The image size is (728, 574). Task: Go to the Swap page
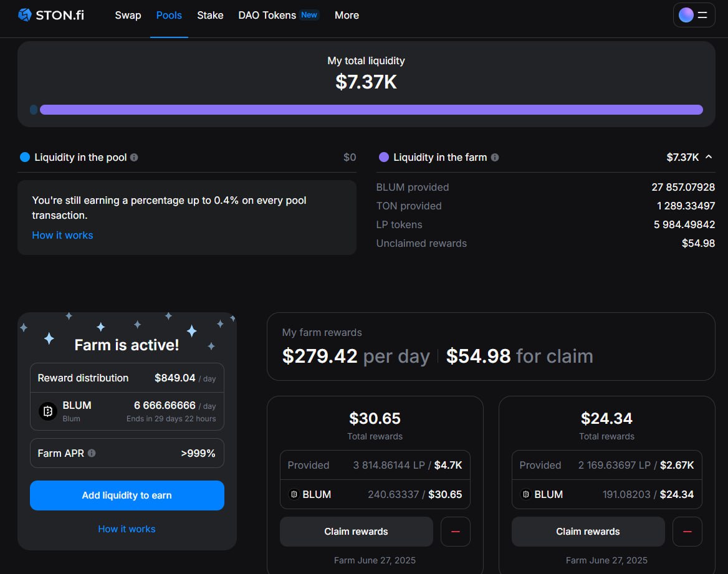point(128,16)
